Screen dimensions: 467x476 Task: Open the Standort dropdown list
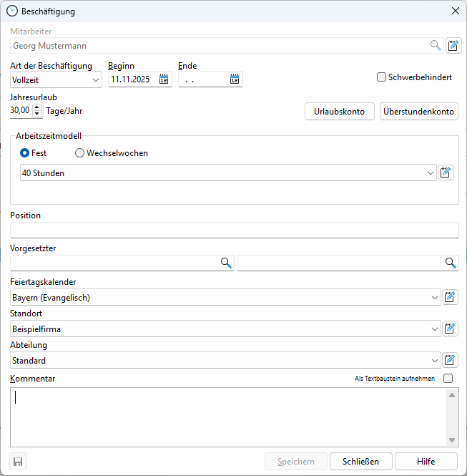coord(435,329)
